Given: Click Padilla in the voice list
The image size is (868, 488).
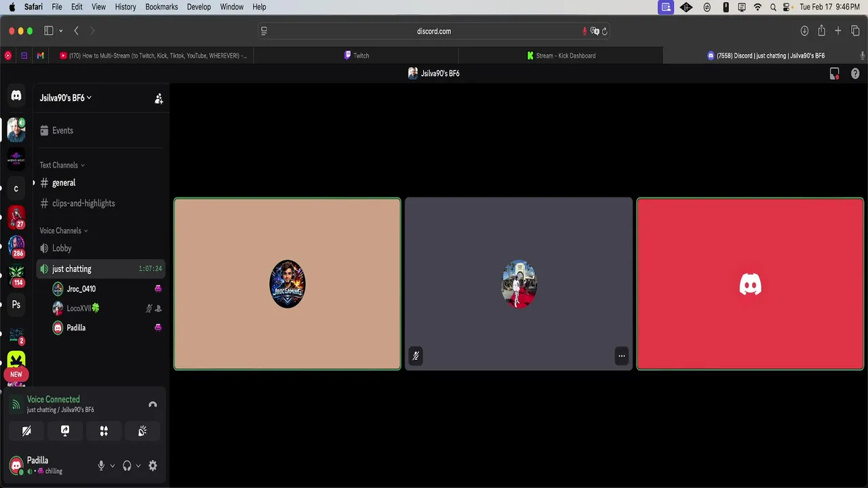Looking at the screenshot, I should [x=108, y=328].
